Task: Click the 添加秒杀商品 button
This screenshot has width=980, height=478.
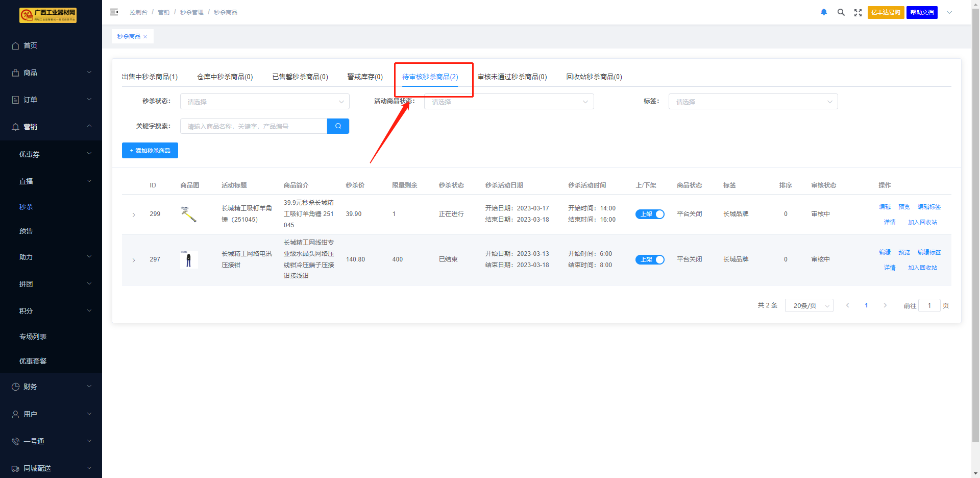Action: pos(150,151)
